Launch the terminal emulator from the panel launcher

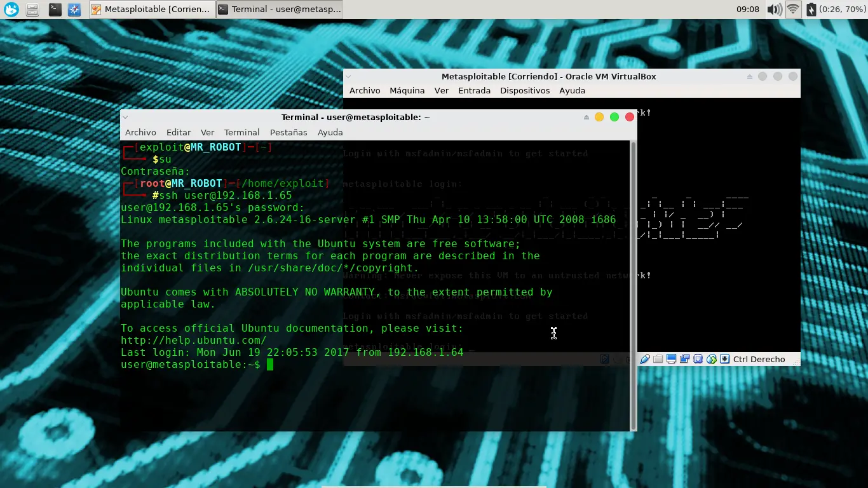[55, 10]
